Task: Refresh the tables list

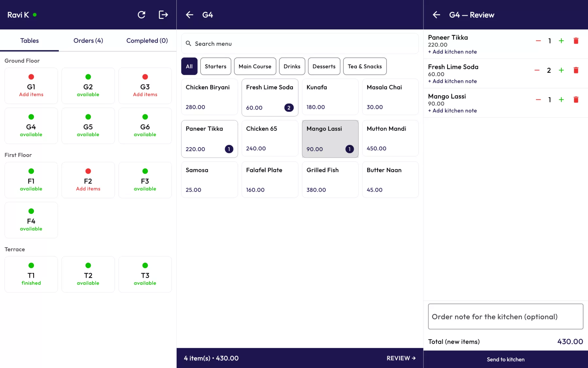Action: (x=141, y=15)
